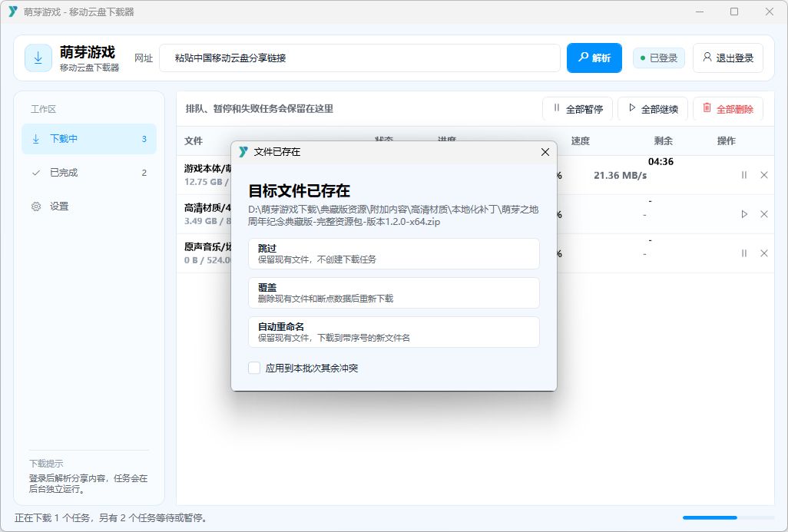
Task: Resume the 高清材质 download task
Action: pyautogui.click(x=744, y=214)
